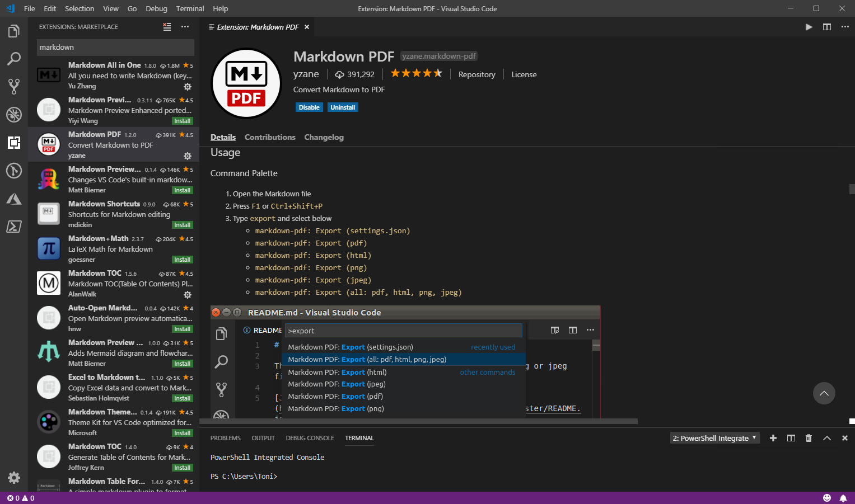Click the Azure icon in activity bar
The width and height of the screenshot is (855, 504).
(x=14, y=199)
